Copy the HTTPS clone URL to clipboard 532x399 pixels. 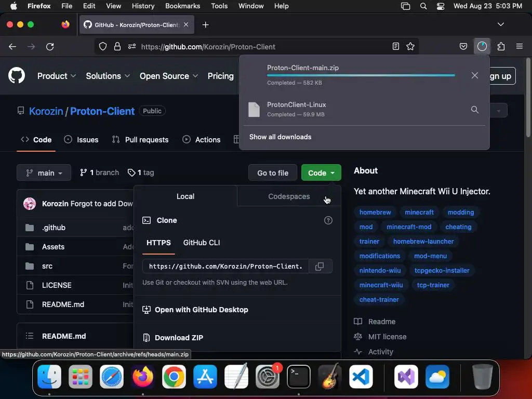click(320, 267)
